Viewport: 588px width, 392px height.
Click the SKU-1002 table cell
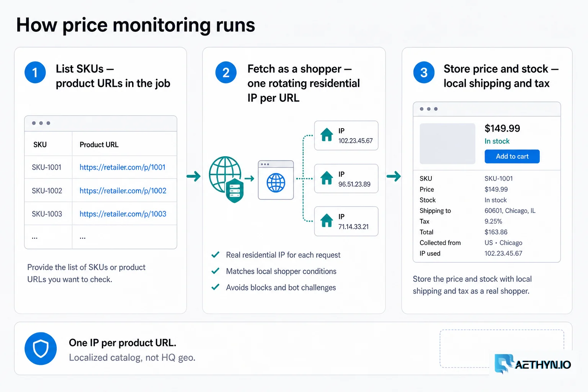click(x=47, y=191)
